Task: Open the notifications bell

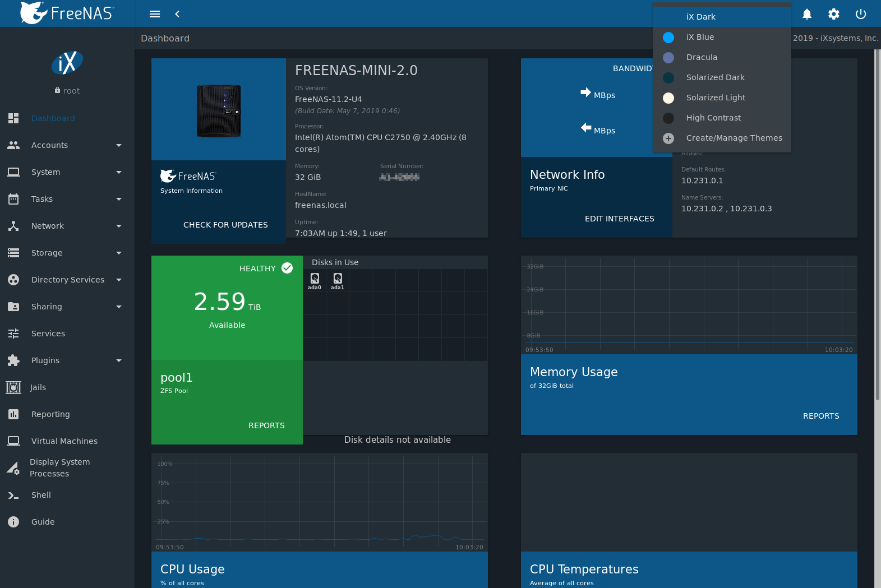Action: pos(807,14)
